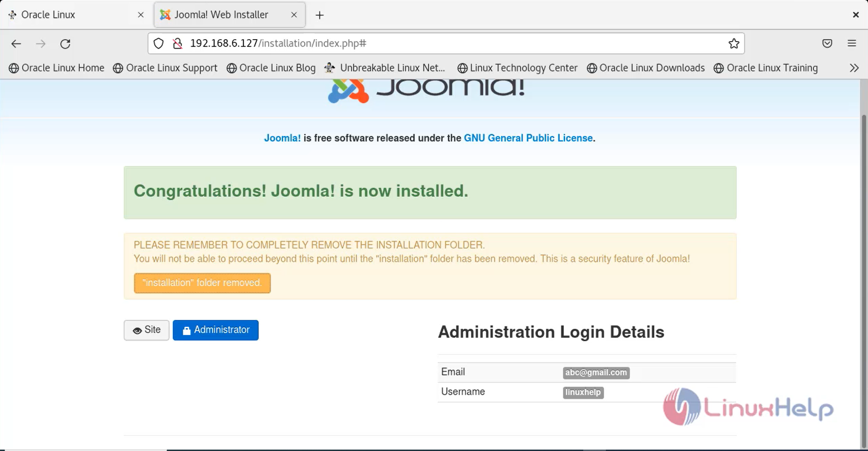Open the Firefox hamburger menu
Viewport: 868px width, 451px height.
point(851,43)
